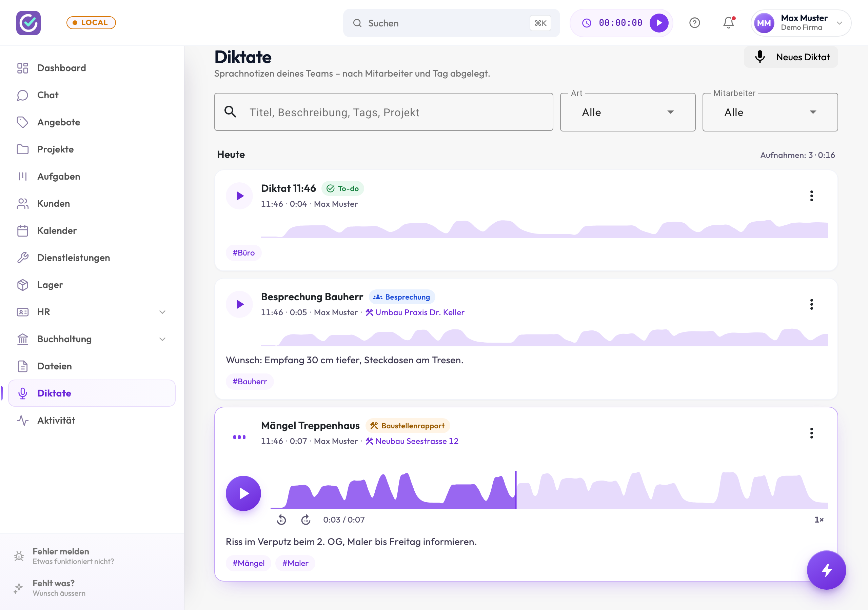Open the help question mark icon
Screen dimensions: 868x610
(694, 23)
